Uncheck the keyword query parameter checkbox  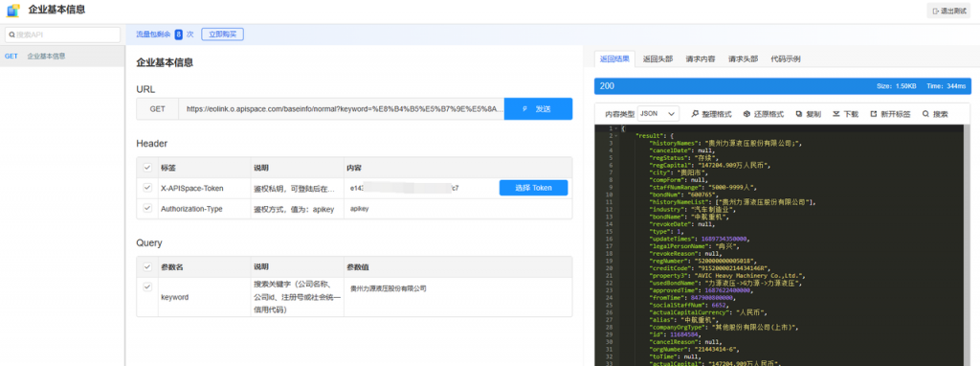[147, 287]
